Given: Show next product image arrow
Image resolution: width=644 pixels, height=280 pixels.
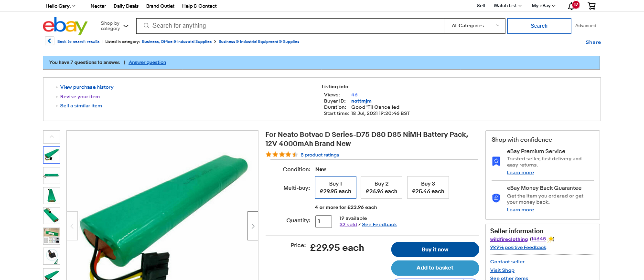Looking at the screenshot, I should tap(253, 226).
